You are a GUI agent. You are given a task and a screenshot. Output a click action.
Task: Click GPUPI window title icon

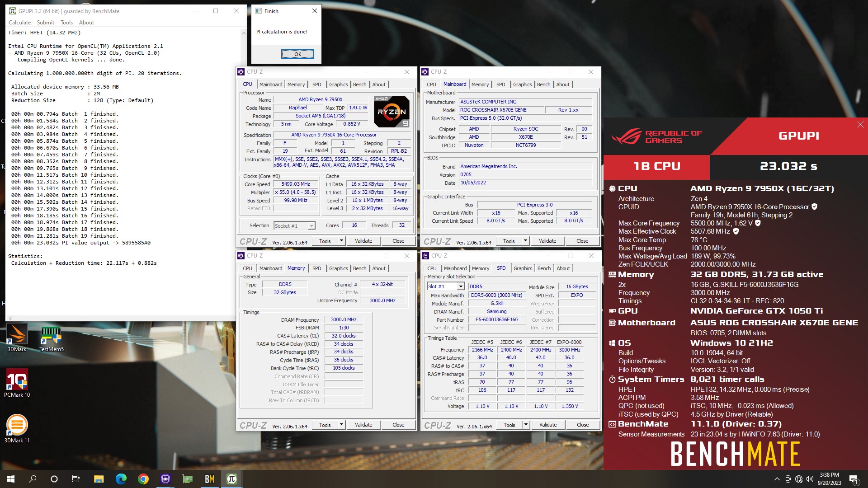point(13,11)
